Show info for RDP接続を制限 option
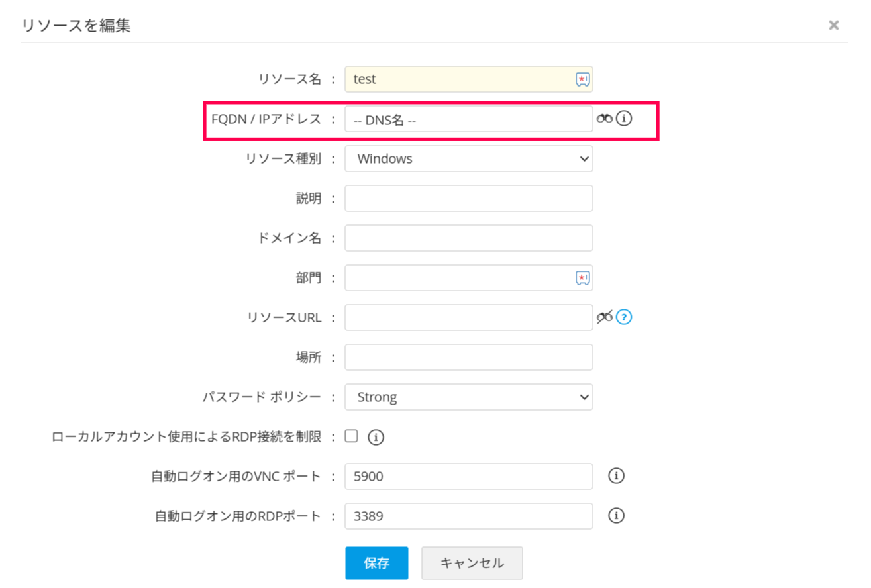Viewport: 871px width, 588px height. pos(376,437)
